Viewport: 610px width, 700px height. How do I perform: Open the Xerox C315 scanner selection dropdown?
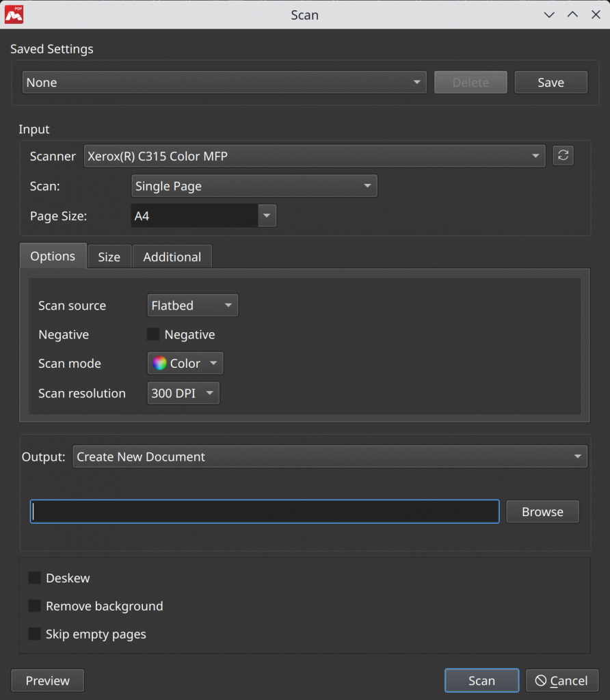pyautogui.click(x=314, y=155)
